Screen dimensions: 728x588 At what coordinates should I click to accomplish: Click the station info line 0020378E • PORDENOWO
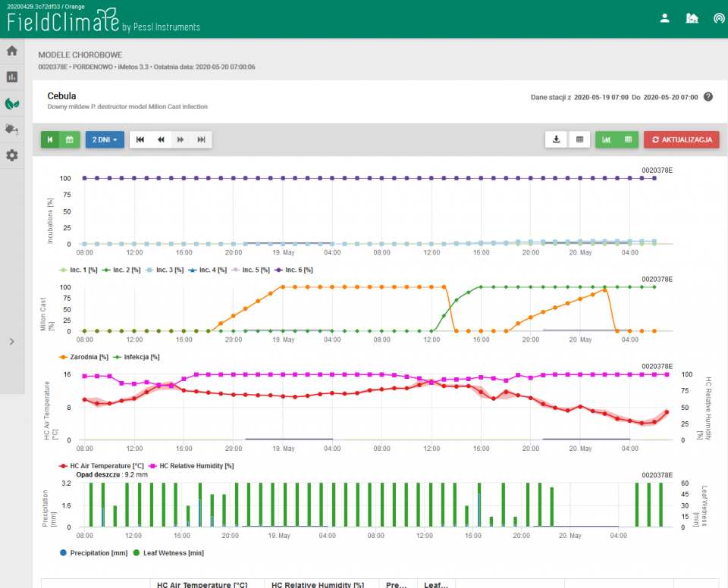tap(146, 67)
